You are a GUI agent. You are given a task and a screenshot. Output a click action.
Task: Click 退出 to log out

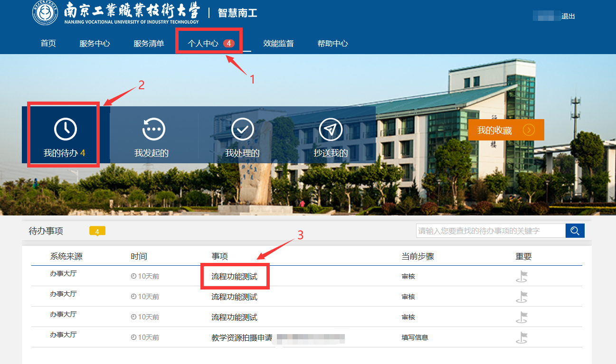coord(568,16)
